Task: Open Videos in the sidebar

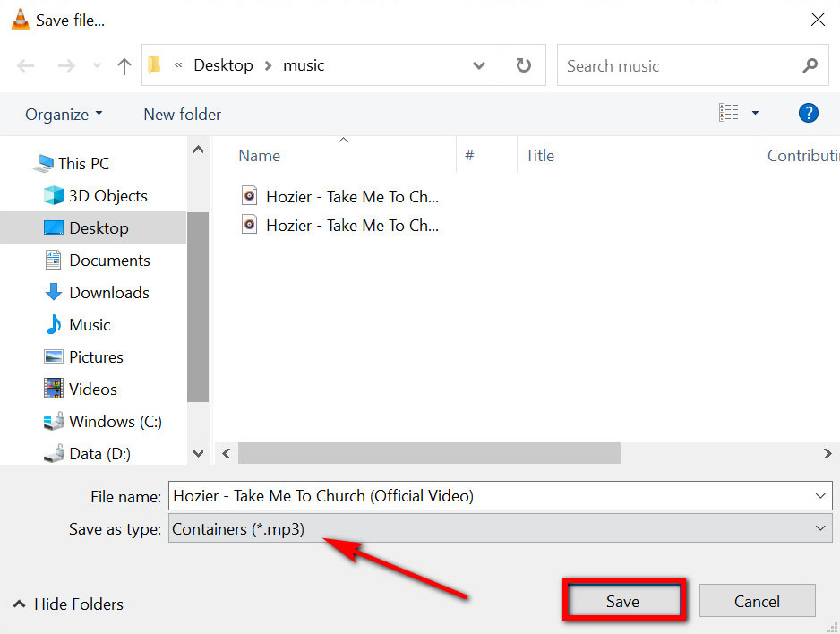Action: (81, 389)
